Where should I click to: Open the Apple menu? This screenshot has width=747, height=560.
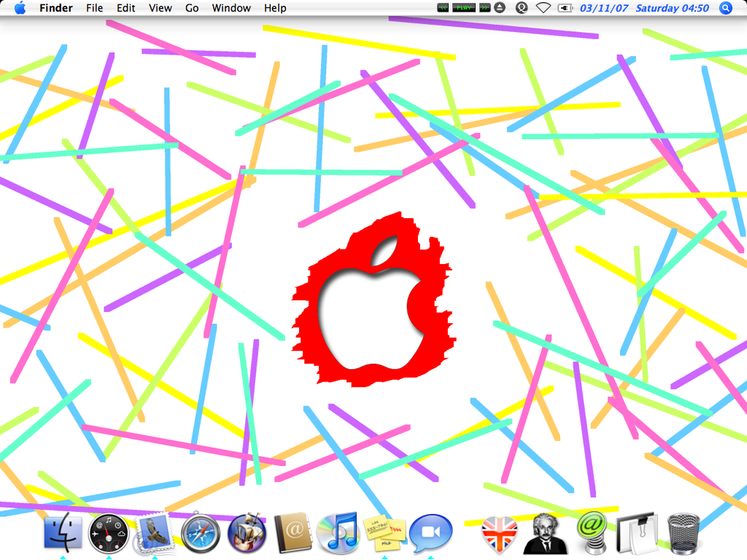[x=20, y=8]
